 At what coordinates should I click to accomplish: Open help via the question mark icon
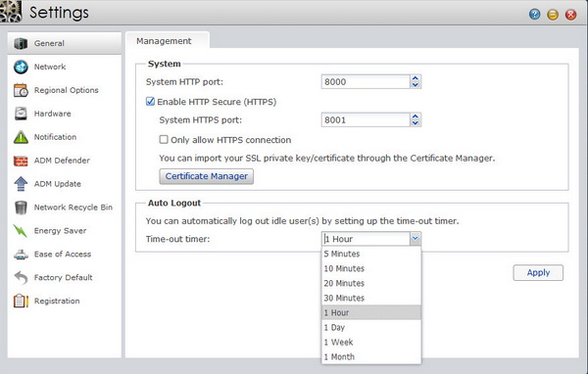click(x=534, y=15)
